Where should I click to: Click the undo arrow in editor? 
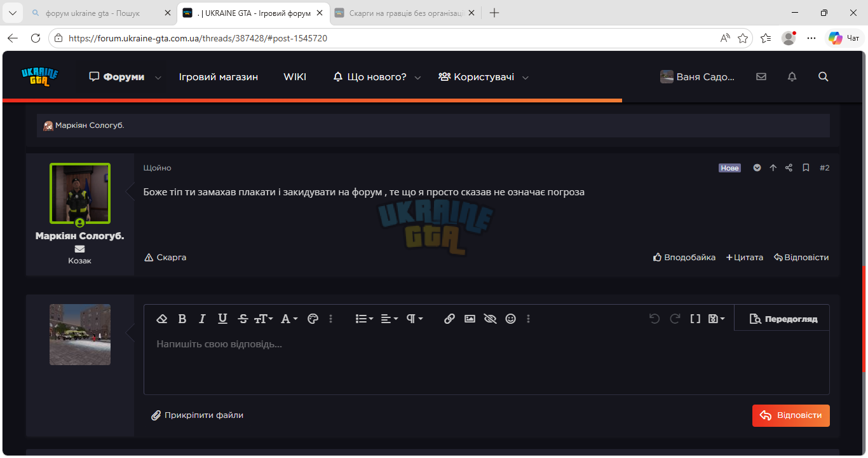(x=654, y=319)
